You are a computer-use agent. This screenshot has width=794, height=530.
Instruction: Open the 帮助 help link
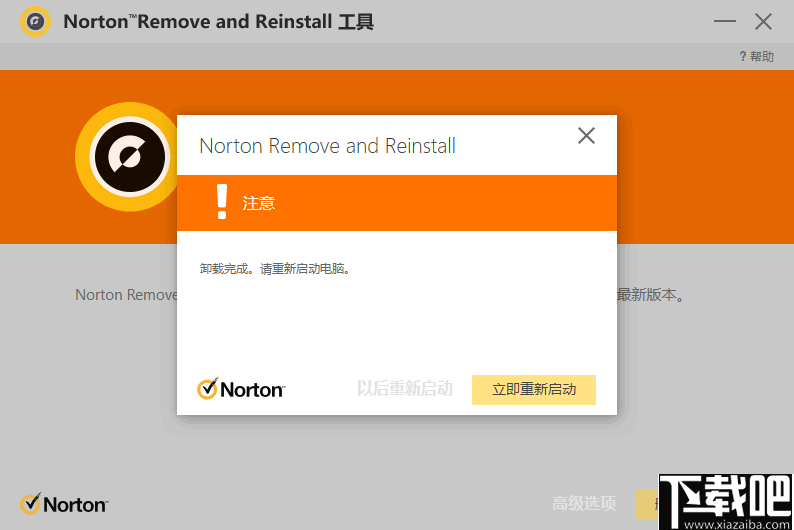[x=757, y=56]
